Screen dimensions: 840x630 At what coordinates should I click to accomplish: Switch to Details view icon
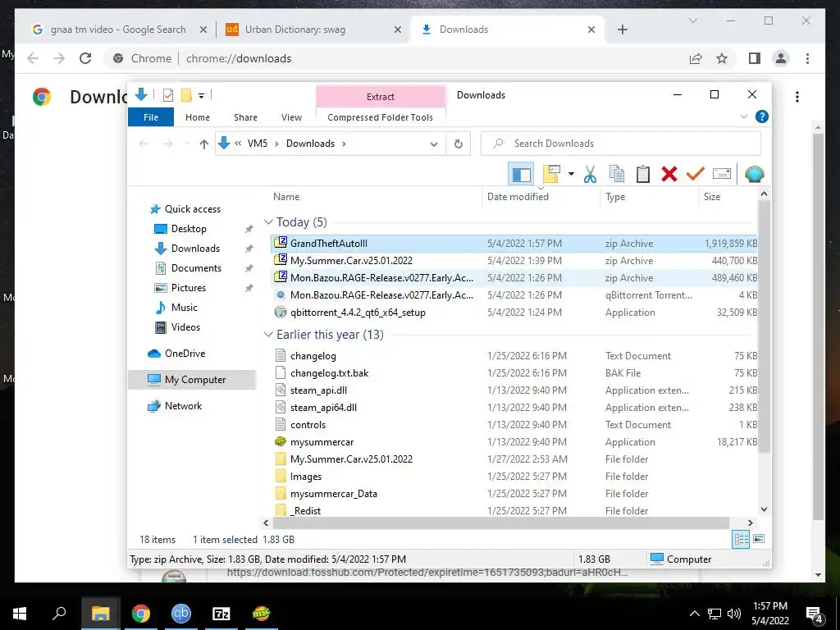click(x=741, y=540)
